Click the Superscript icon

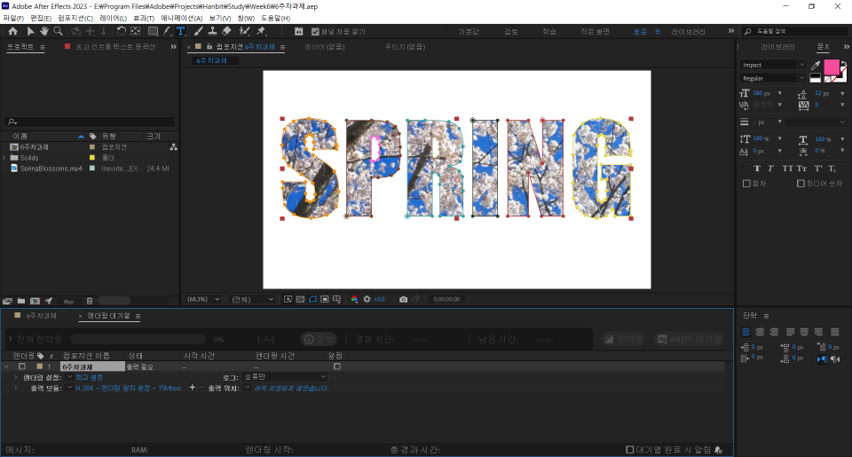[x=818, y=168]
